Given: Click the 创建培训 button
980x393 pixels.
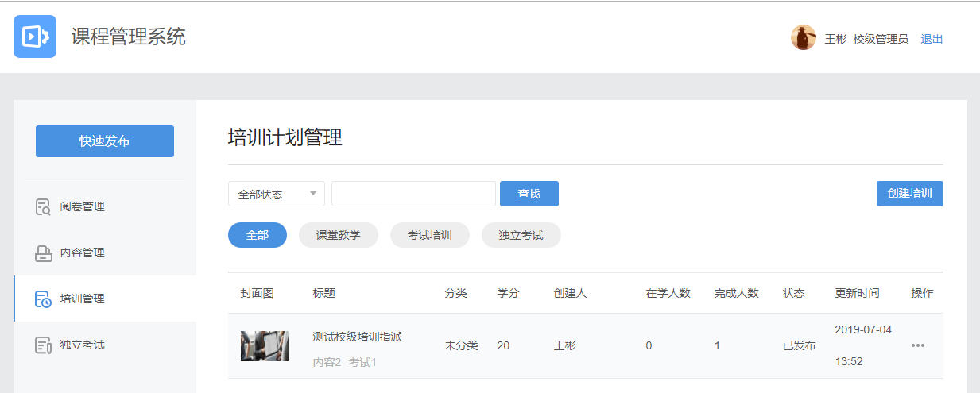Looking at the screenshot, I should click(x=909, y=194).
